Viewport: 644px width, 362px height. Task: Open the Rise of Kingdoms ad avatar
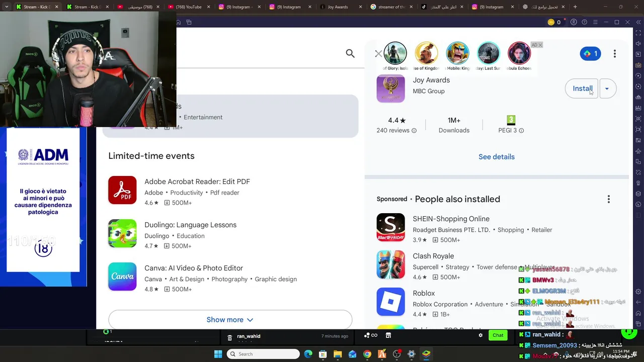[x=426, y=53]
